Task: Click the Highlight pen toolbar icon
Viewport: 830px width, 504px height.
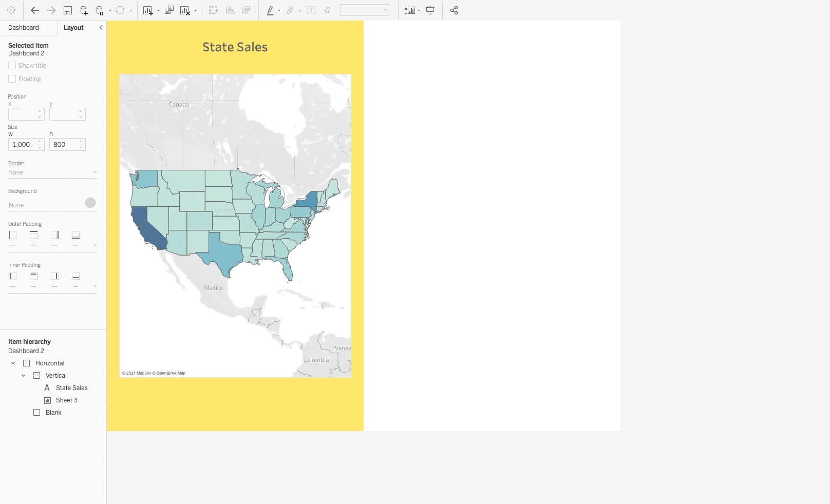Action: pos(271,10)
